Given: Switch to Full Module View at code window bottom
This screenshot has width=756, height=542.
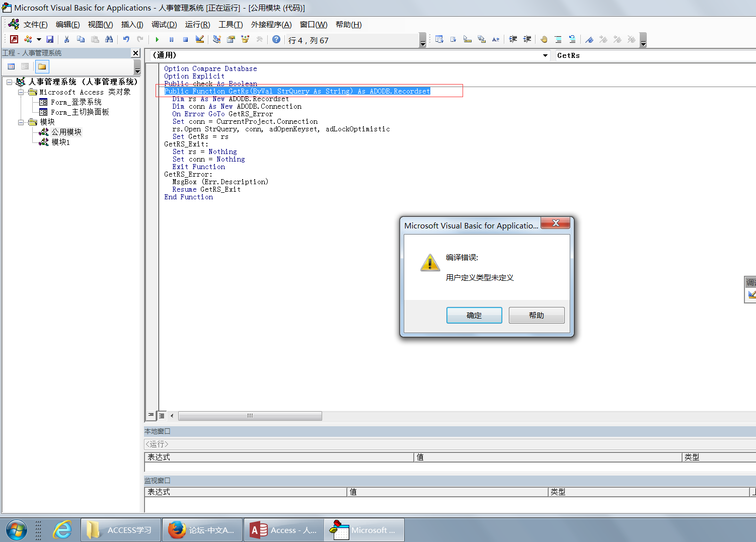Looking at the screenshot, I should pyautogui.click(x=162, y=415).
